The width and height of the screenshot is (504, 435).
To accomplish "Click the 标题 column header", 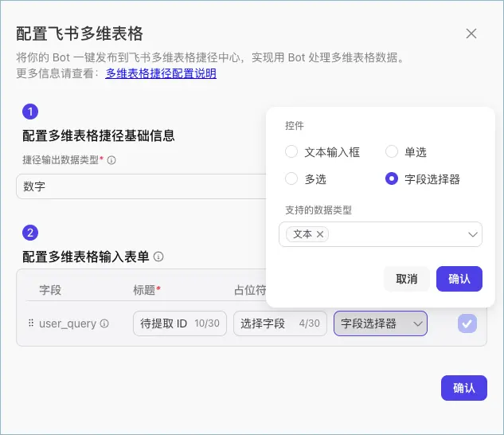I will (x=147, y=290).
